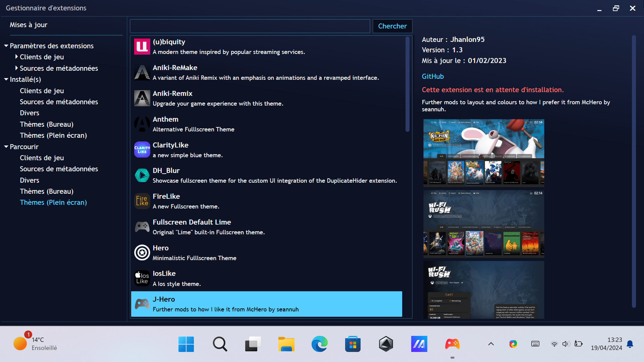Click the IosLike theme icon
This screenshot has width=644, height=362.
[x=142, y=278]
